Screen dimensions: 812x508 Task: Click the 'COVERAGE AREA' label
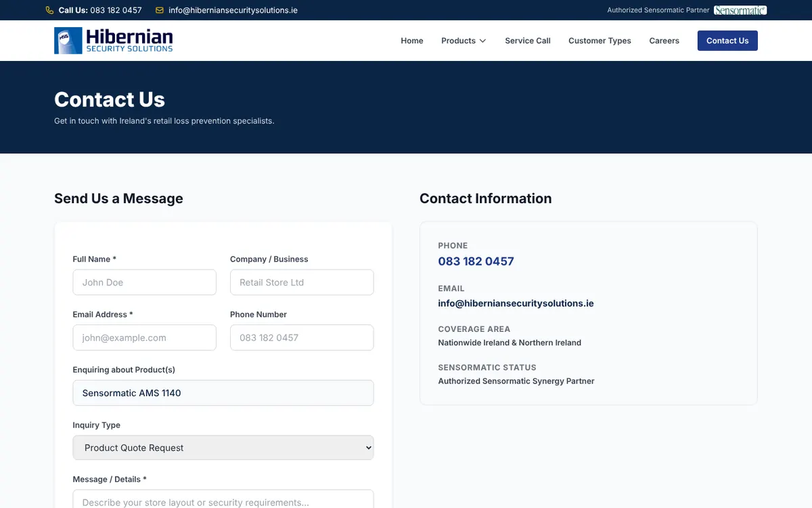pos(474,329)
